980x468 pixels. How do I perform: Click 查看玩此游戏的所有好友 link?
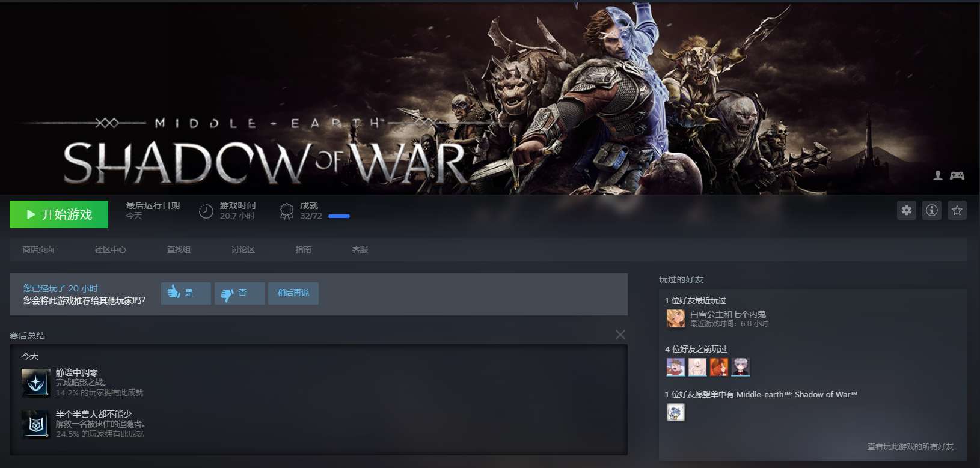click(x=910, y=446)
